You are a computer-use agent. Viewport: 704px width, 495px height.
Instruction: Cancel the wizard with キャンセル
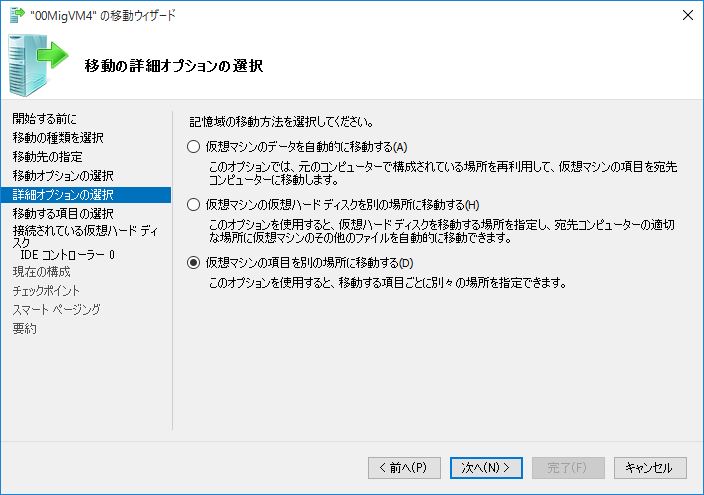coord(650,468)
